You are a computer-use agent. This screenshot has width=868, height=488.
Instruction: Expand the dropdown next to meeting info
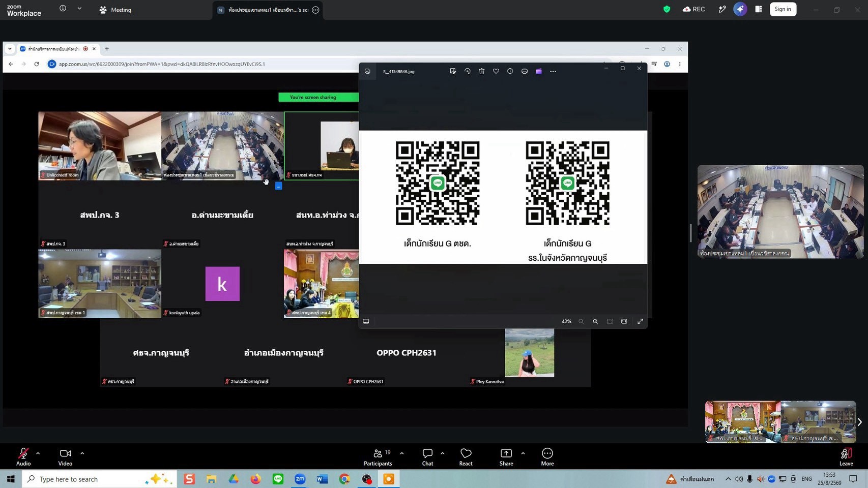tap(79, 9)
